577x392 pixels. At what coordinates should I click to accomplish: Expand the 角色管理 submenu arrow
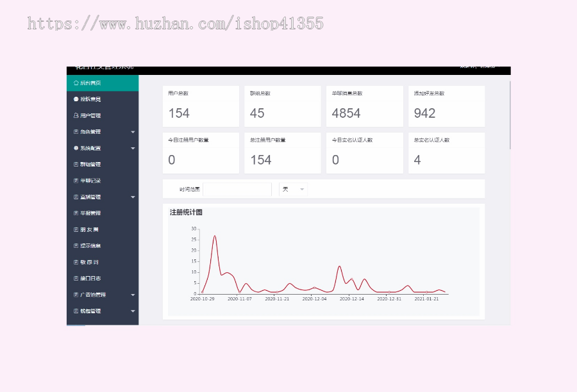tap(133, 132)
